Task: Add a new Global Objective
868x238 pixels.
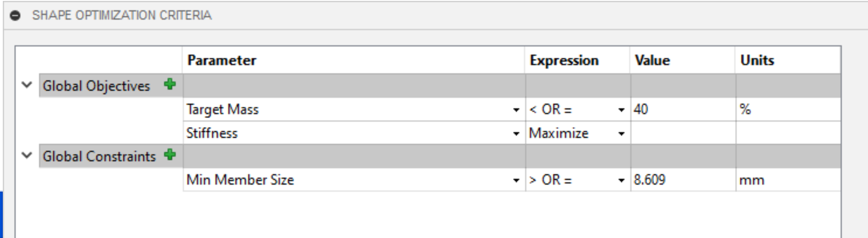Action: pyautogui.click(x=170, y=84)
